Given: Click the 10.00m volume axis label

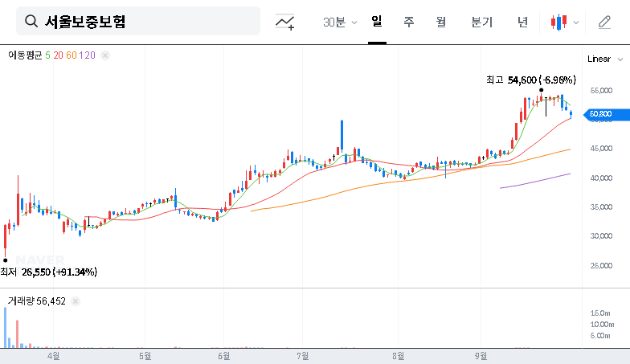Looking at the screenshot, I should [x=602, y=325].
